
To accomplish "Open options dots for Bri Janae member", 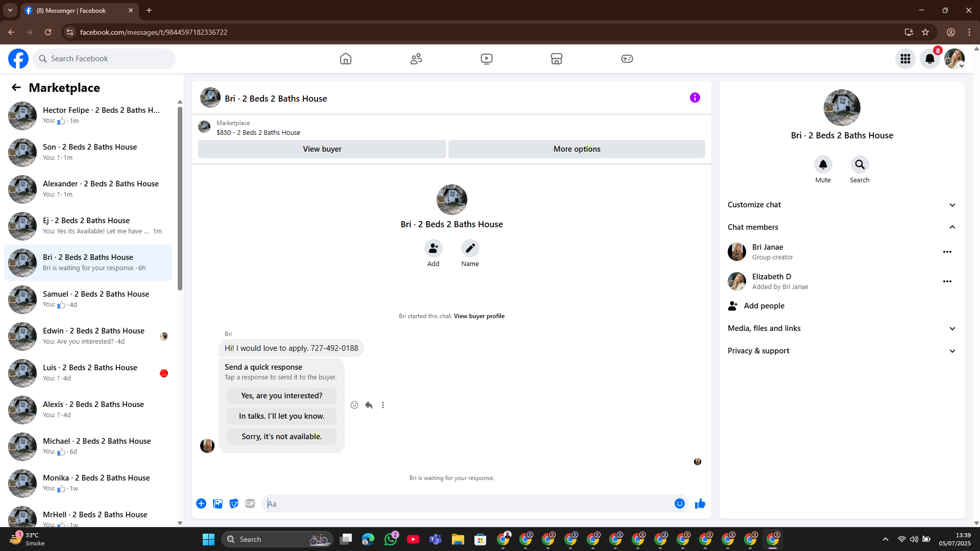I will (947, 252).
